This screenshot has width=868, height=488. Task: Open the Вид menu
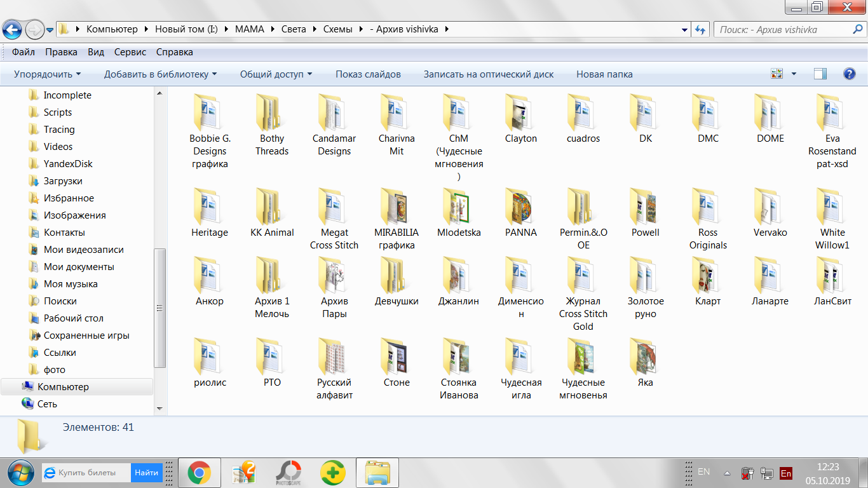click(96, 52)
